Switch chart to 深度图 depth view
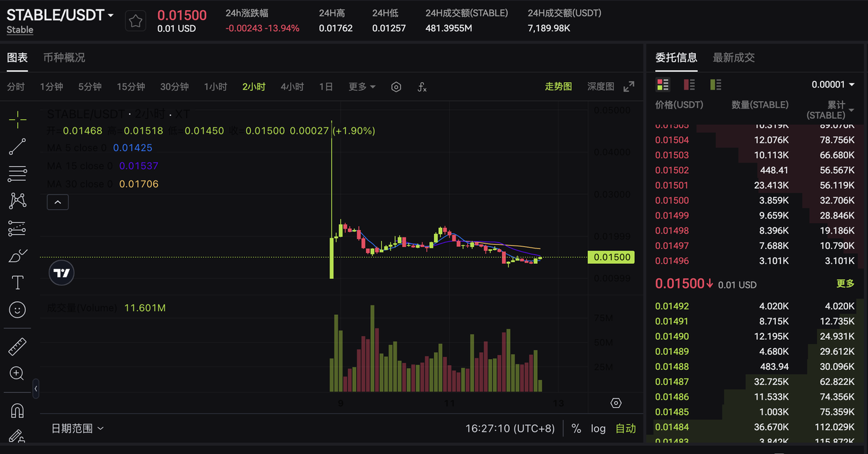This screenshot has width=868, height=454. coord(600,86)
